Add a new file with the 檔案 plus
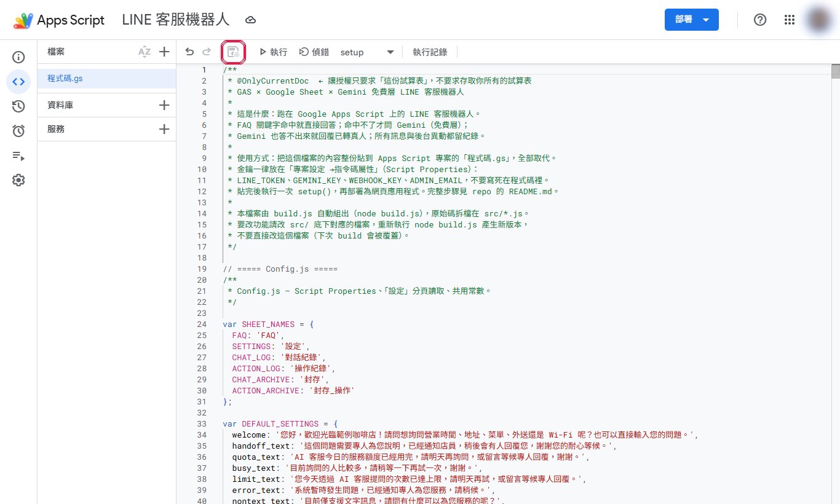Screen dimensions: 840x504 164,52
